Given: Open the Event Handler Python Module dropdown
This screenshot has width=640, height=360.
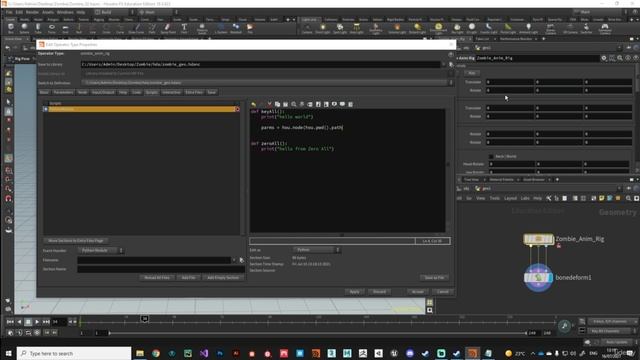Looking at the screenshot, I should coord(101,250).
